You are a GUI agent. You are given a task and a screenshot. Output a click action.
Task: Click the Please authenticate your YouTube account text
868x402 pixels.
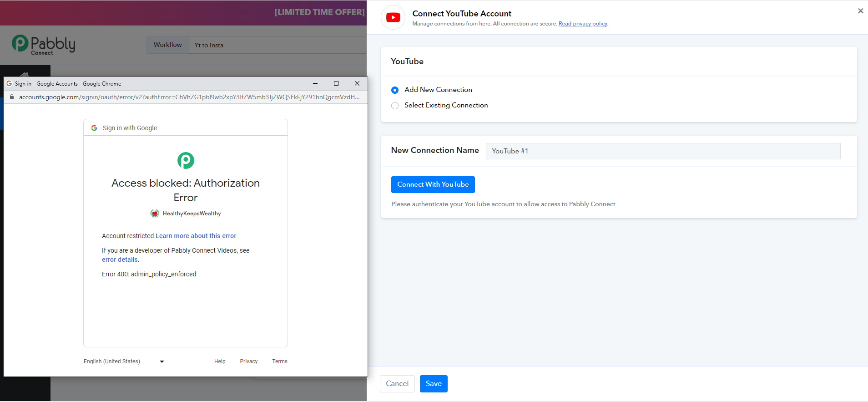[504, 204]
